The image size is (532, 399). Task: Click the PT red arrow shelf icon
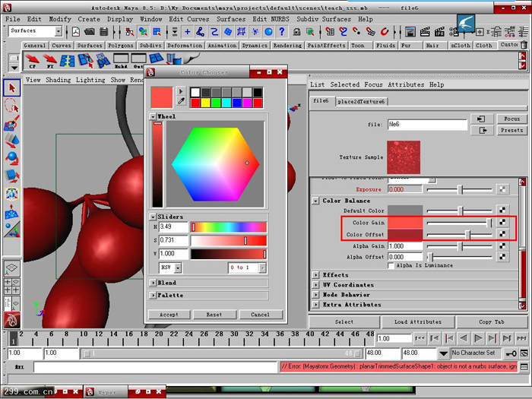[50, 61]
